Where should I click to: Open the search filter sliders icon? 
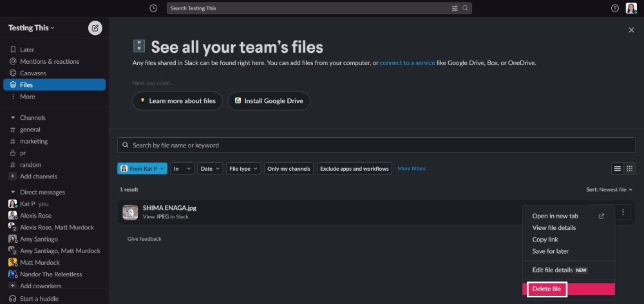455,8
